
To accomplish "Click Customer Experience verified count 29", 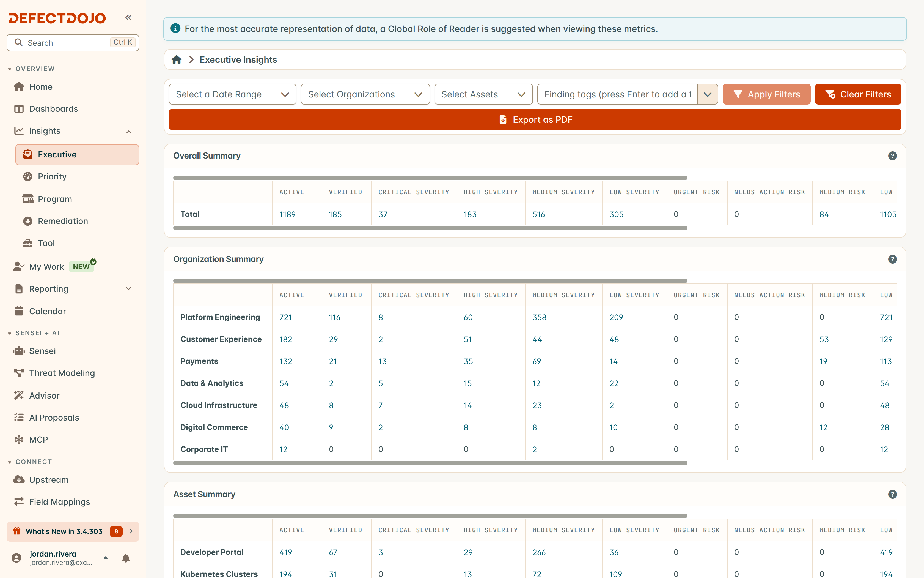I will point(333,339).
